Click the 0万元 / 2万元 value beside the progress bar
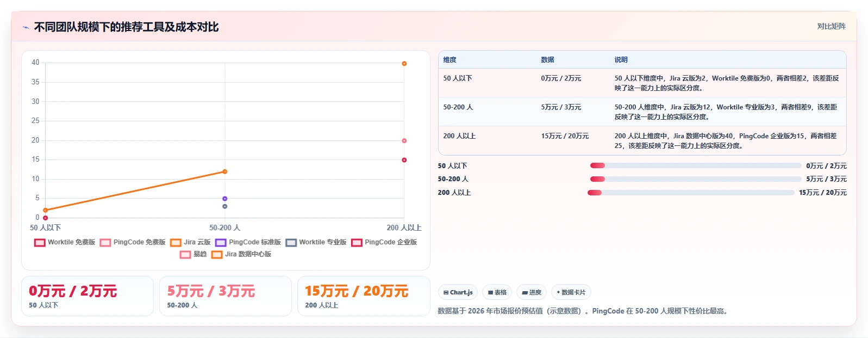 click(x=826, y=166)
